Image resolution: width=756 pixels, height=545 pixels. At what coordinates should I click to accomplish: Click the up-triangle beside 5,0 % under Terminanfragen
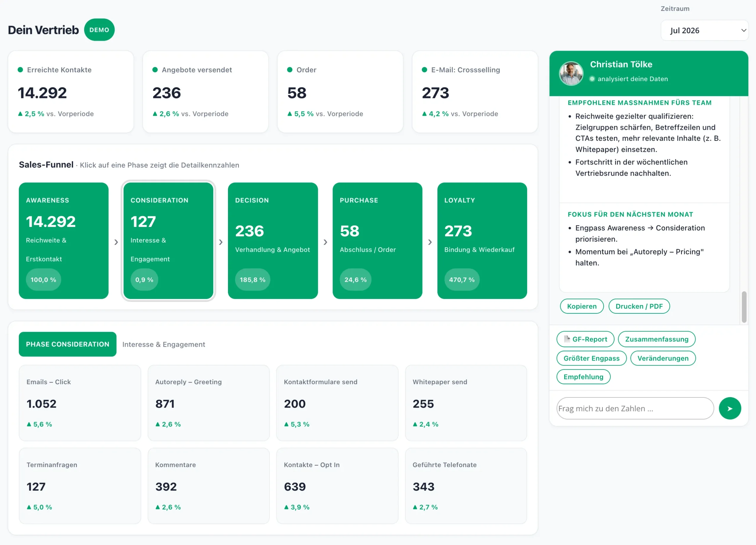29,507
